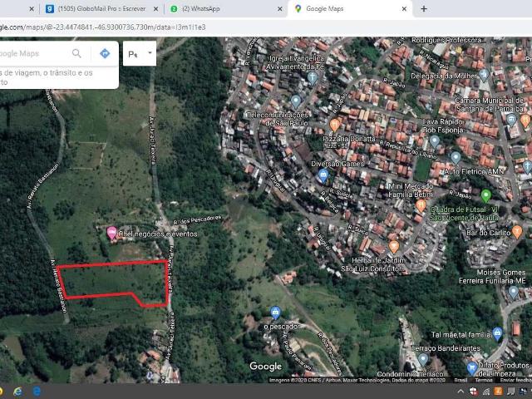
Task: Select the Mini Mercado Familia Betim pin
Action: pyautogui.click(x=421, y=206)
